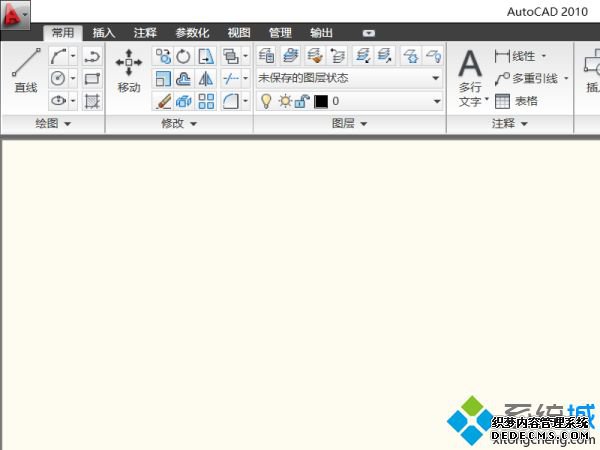The width and height of the screenshot is (600, 450).
Task: Open the Fillet tool dropdown arrow
Action: point(246,101)
